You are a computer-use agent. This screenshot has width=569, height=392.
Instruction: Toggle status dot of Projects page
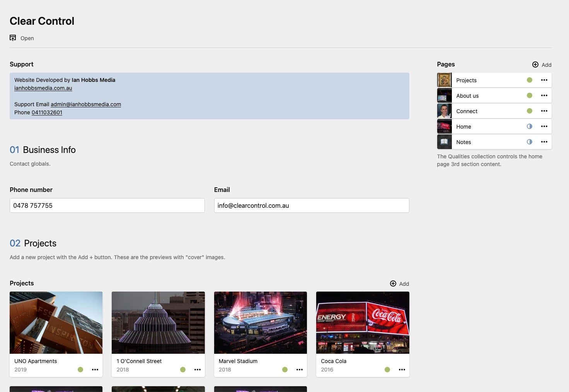point(530,80)
